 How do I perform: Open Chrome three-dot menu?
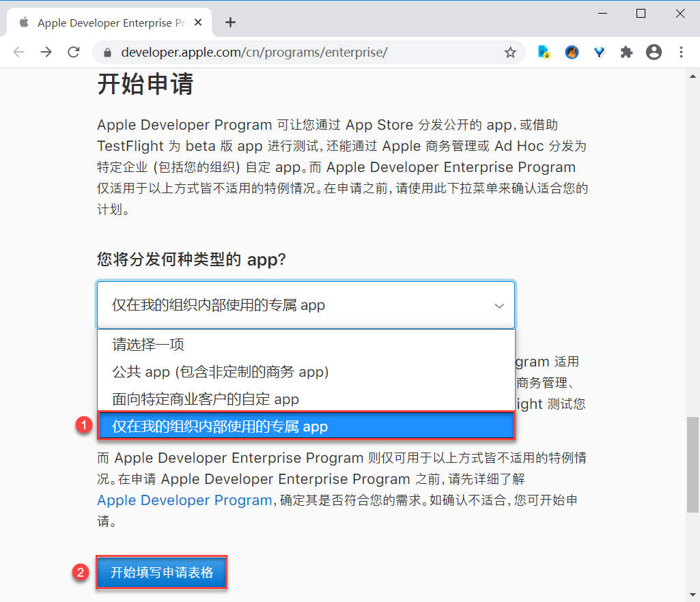pos(681,52)
